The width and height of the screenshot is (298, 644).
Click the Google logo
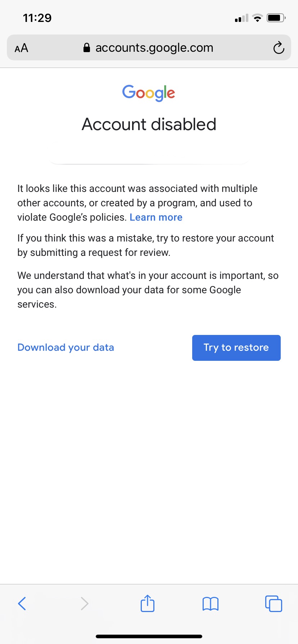149,93
